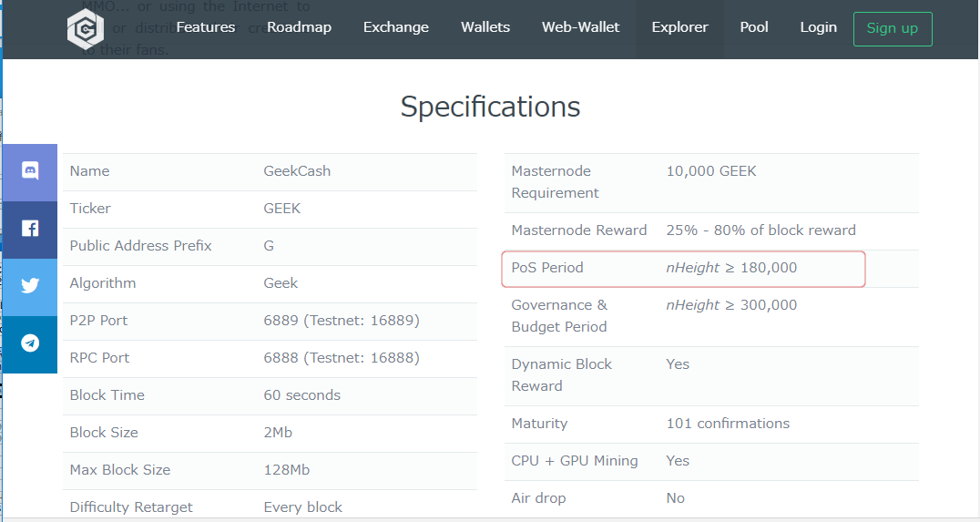The image size is (980, 522).
Task: Open the Explorer nav link
Action: [679, 27]
